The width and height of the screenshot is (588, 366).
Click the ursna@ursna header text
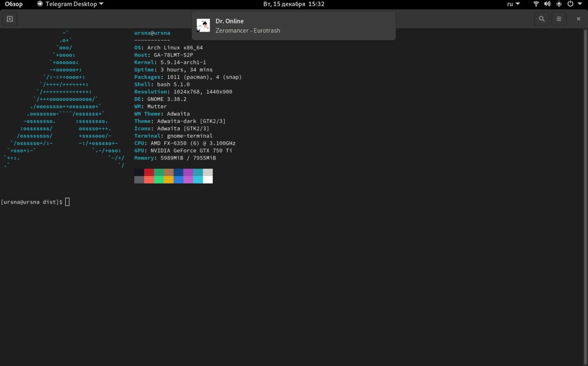[152, 33]
